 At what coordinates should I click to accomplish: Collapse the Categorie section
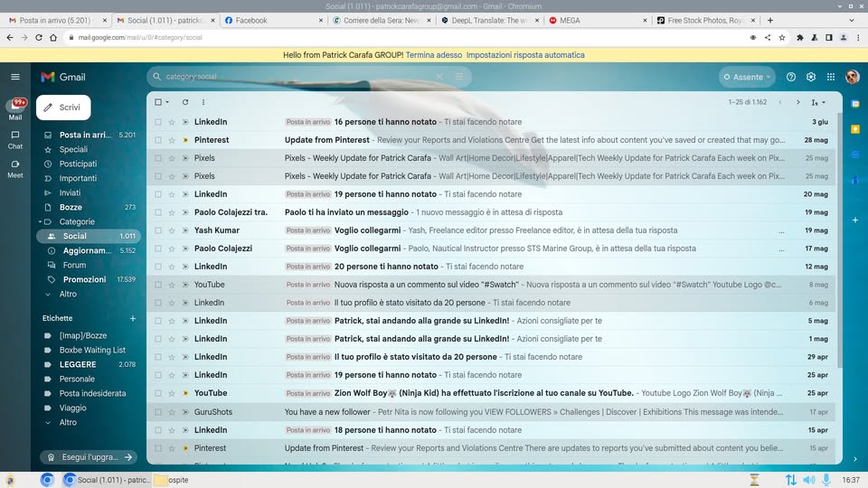41,221
